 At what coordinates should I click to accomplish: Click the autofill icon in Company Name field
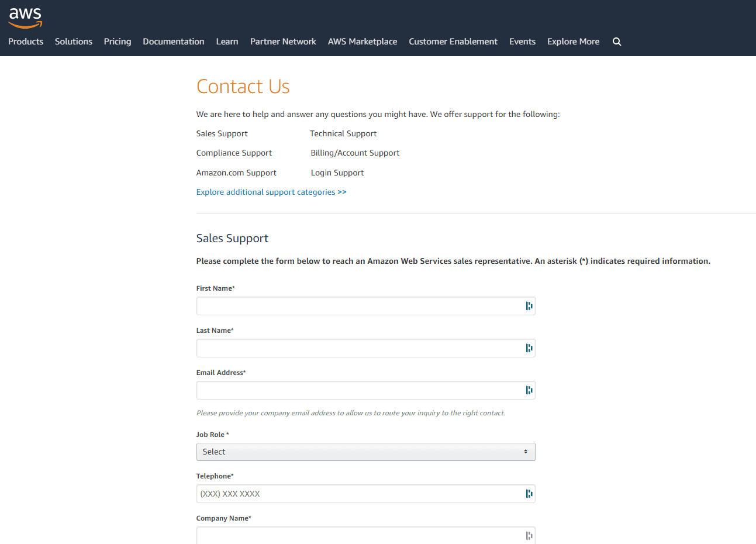click(529, 535)
